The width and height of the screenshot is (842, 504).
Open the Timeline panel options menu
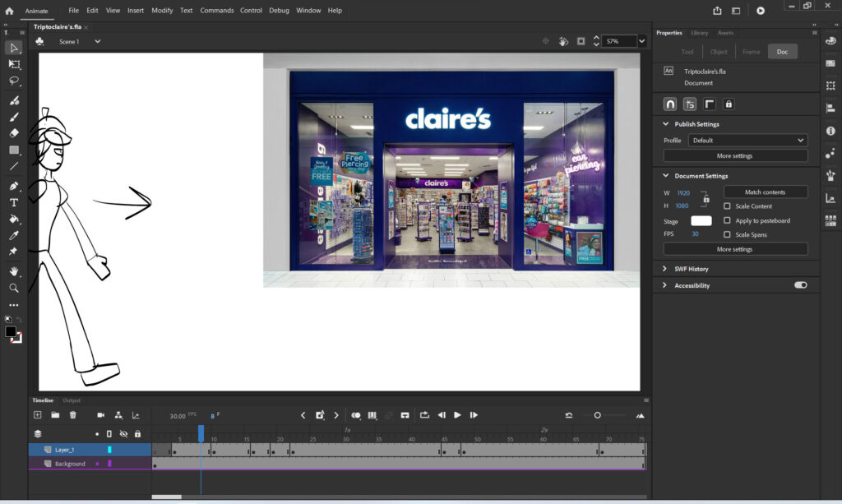(x=646, y=400)
